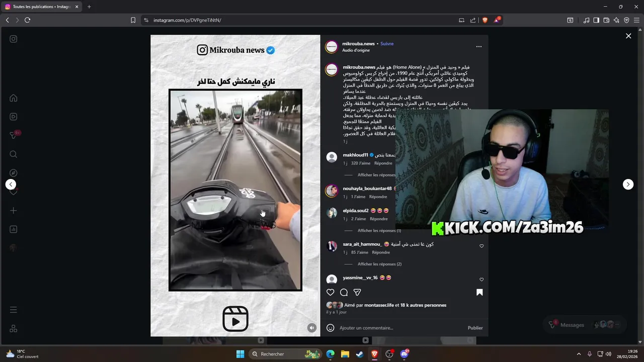Open the Meta apps grid icon in the sidebar
Image resolution: width=644 pixels, height=362 pixels.
click(x=14, y=328)
